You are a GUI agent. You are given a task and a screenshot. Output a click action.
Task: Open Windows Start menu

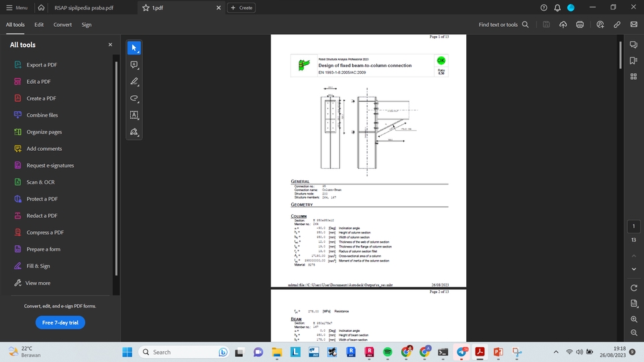127,352
